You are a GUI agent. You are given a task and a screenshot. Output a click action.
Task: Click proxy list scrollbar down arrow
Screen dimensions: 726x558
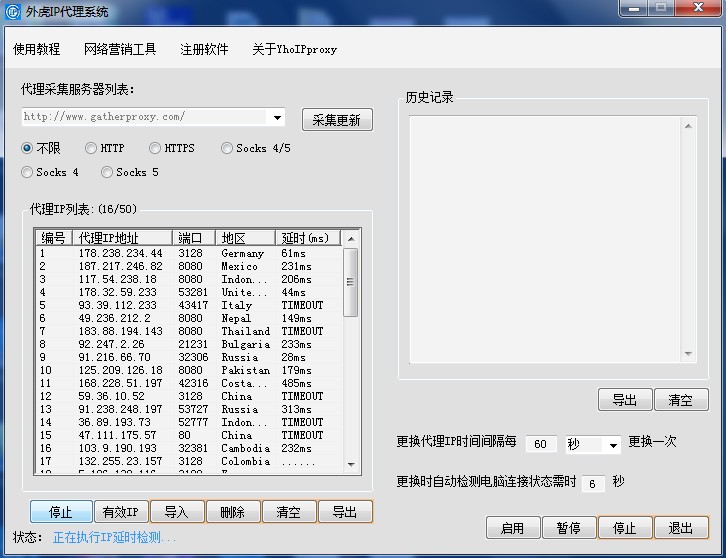pyautogui.click(x=351, y=464)
